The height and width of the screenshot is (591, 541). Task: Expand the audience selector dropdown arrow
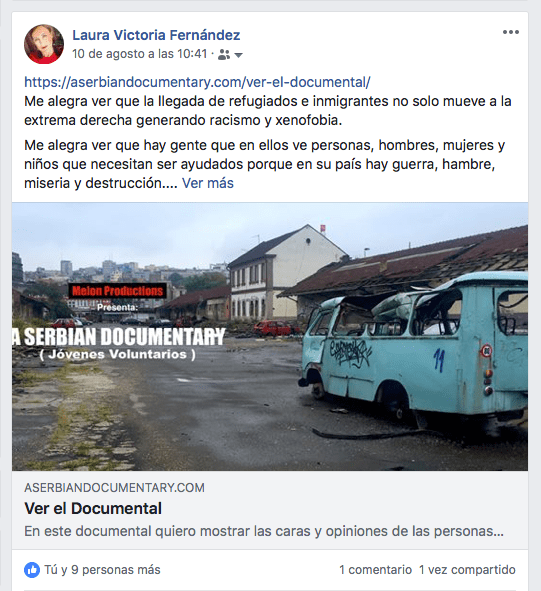238,55
